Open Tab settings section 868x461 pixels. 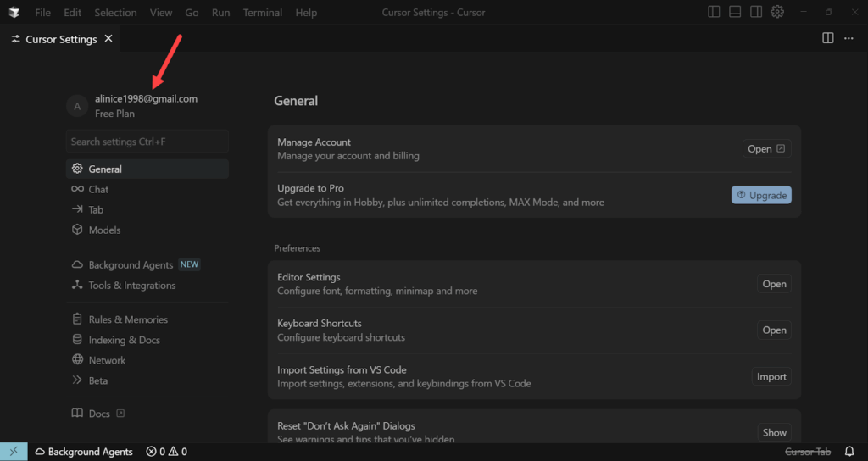pos(147,210)
